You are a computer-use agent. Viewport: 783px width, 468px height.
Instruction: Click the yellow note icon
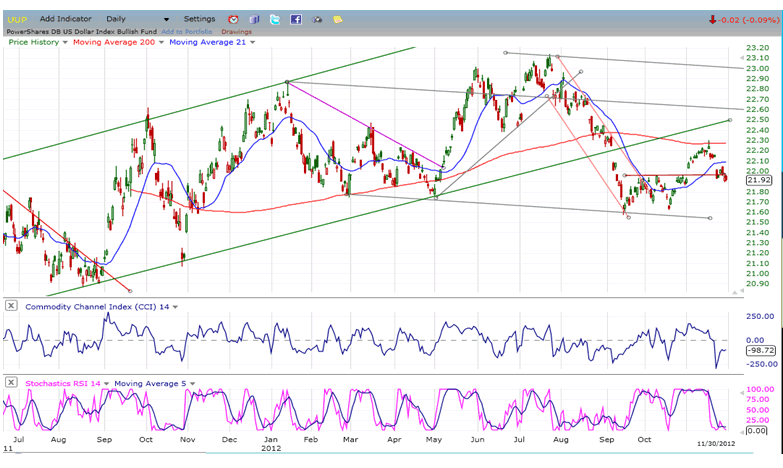click(x=338, y=19)
